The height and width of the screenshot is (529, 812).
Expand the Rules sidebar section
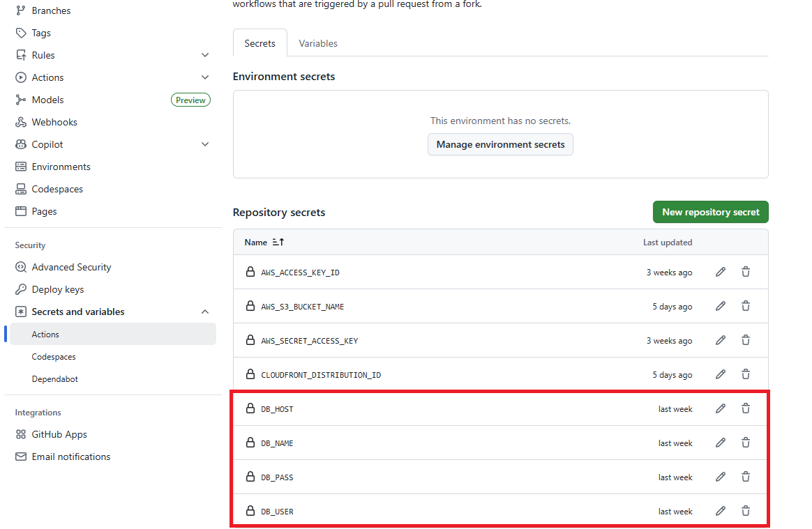pos(205,55)
